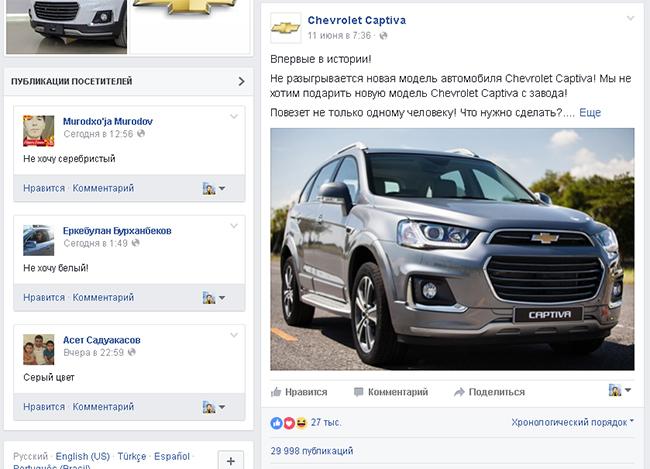Click the thumbs-up Like icon under Captiva post

coord(276,392)
